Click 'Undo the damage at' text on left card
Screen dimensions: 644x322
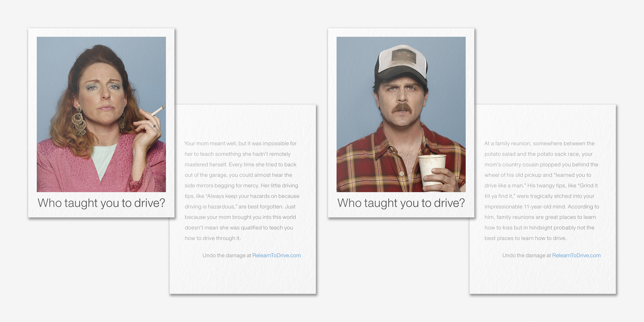(x=227, y=255)
